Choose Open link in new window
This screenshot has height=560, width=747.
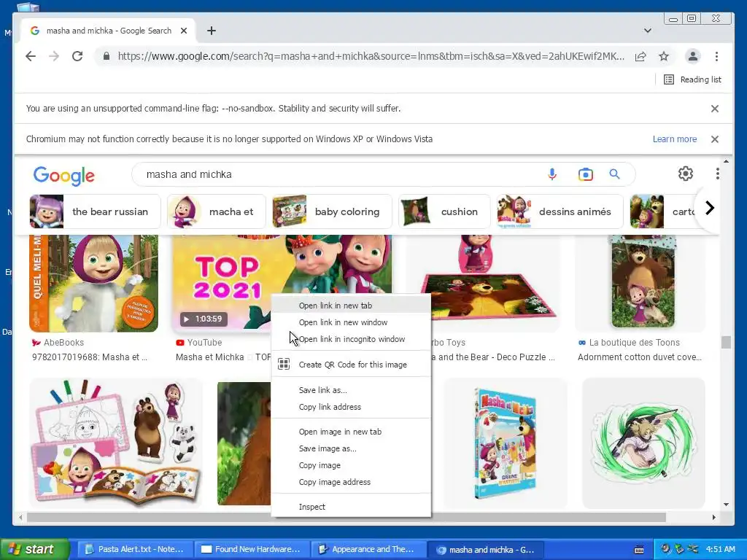pos(351,322)
